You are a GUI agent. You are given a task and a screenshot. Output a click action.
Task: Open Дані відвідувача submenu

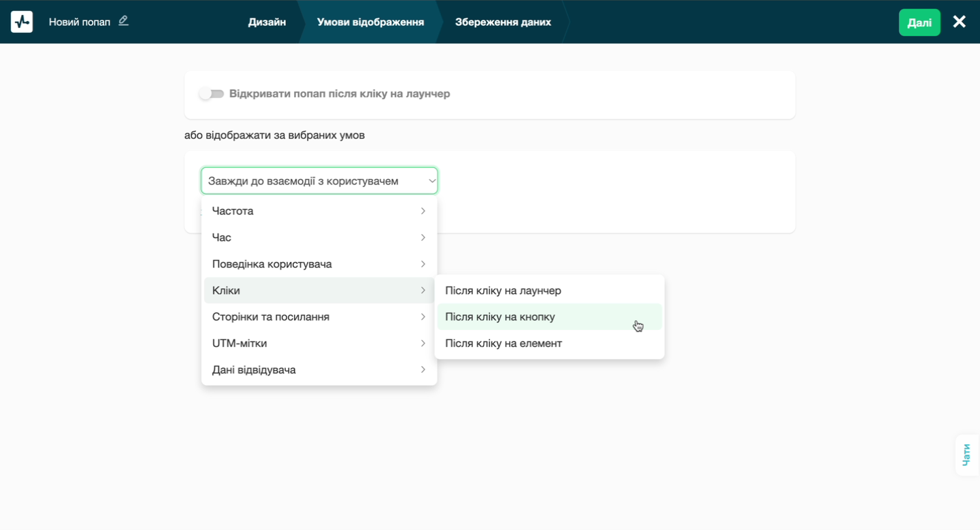(x=318, y=370)
